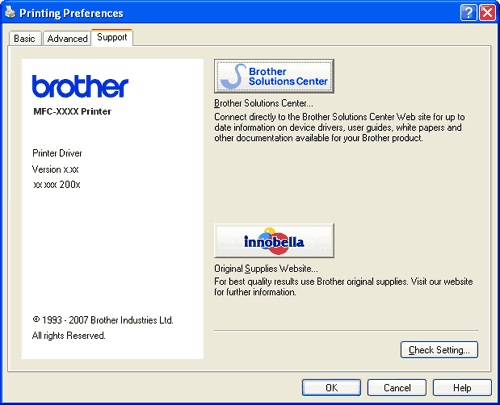Click the Help button at the bottom
Viewport: 500px width, 405px height.
tap(462, 388)
